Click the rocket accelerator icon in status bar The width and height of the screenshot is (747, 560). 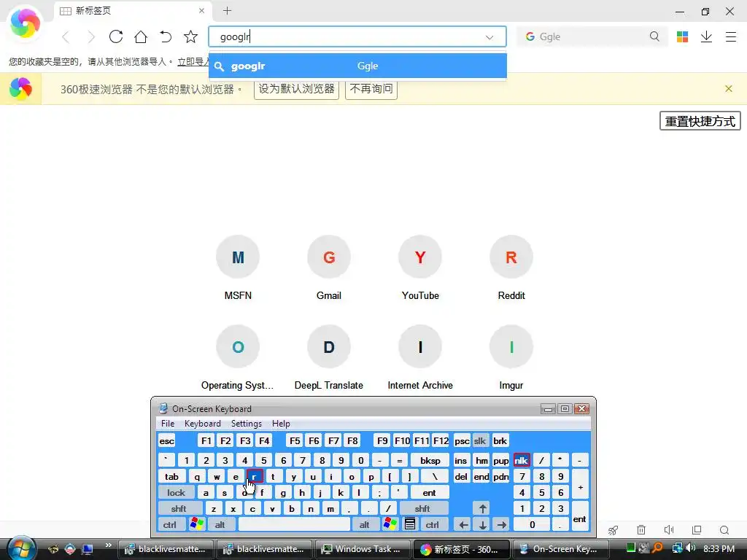point(613,530)
